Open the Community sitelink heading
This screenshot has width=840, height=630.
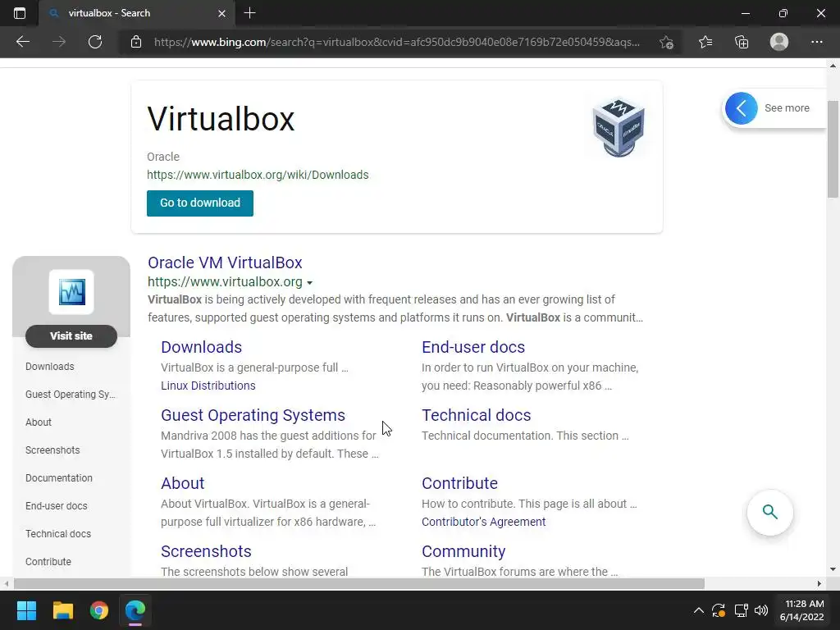pos(463,551)
